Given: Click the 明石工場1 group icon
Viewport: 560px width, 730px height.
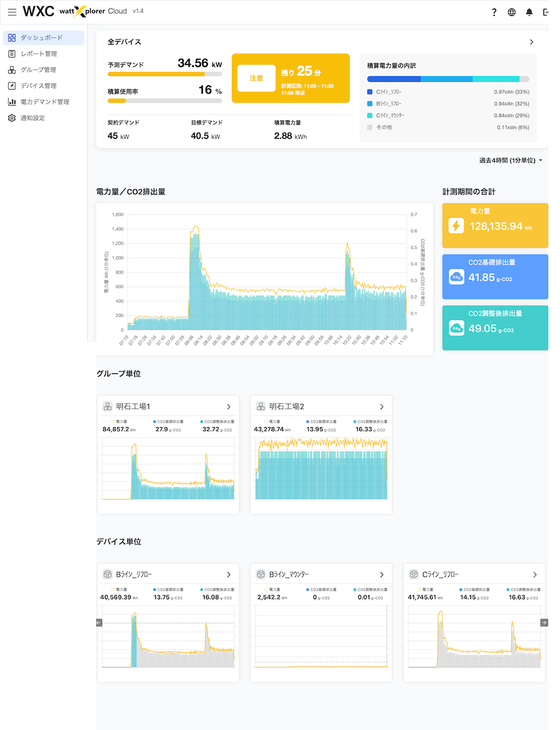Looking at the screenshot, I should pos(108,407).
